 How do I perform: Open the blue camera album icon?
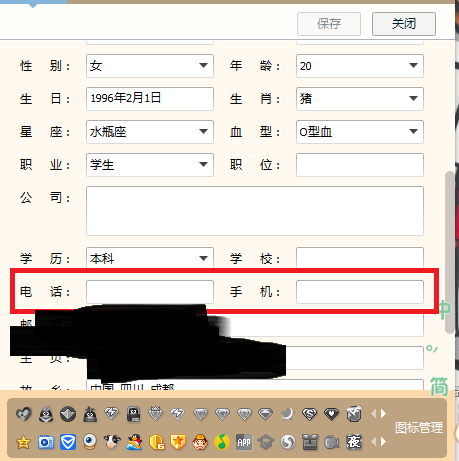(46, 442)
